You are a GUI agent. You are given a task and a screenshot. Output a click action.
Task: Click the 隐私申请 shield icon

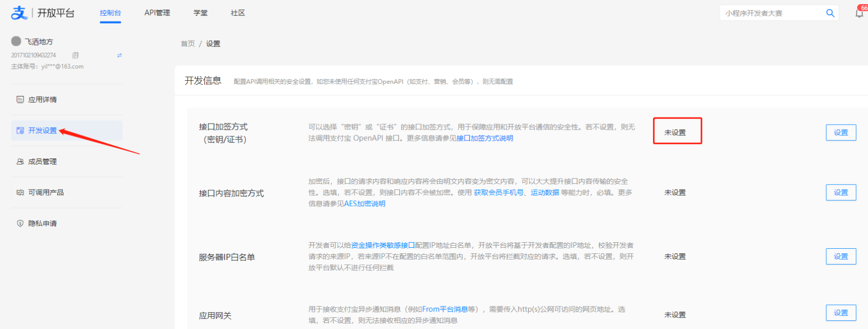click(20, 223)
